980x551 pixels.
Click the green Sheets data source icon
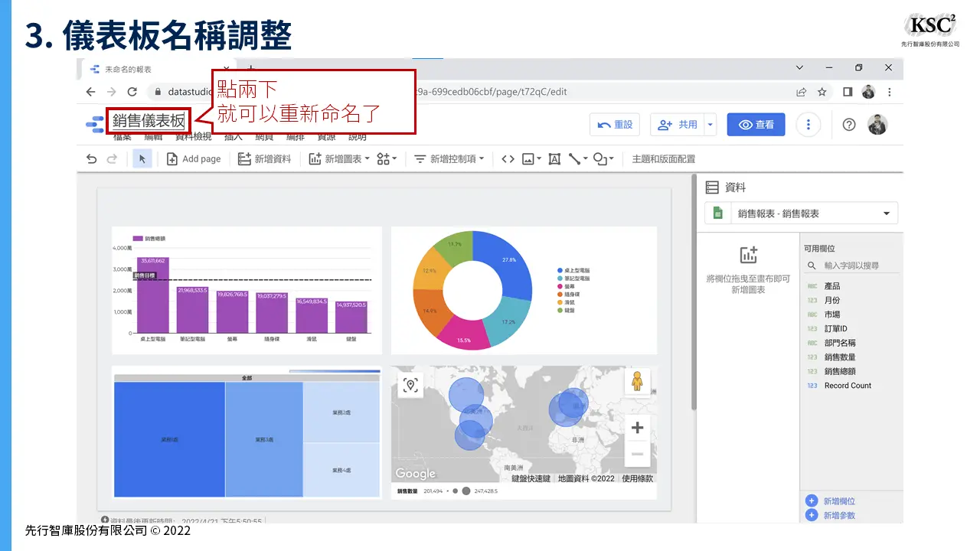718,214
